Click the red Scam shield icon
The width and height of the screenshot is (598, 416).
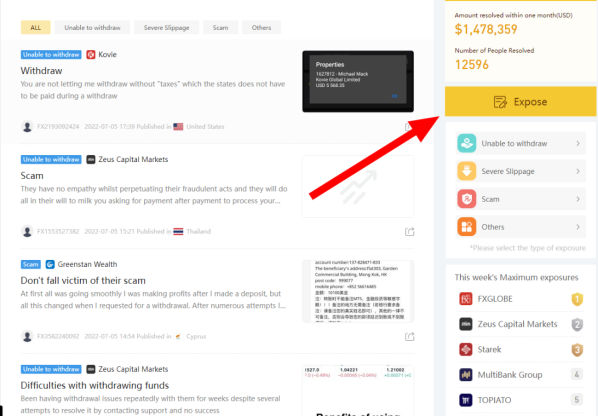[466, 199]
